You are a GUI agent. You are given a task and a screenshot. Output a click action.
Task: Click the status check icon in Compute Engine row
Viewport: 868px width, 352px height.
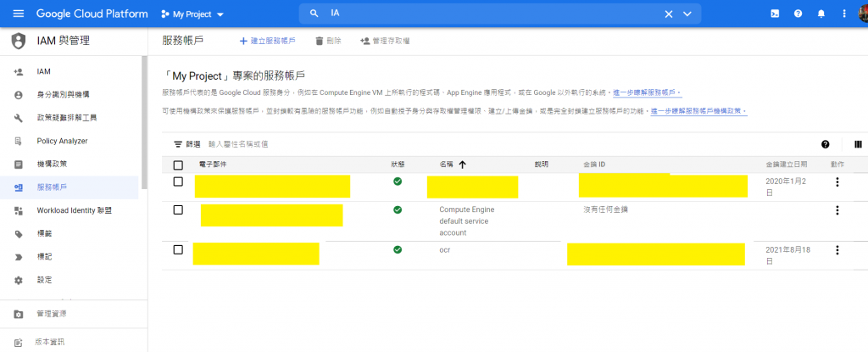tap(398, 210)
